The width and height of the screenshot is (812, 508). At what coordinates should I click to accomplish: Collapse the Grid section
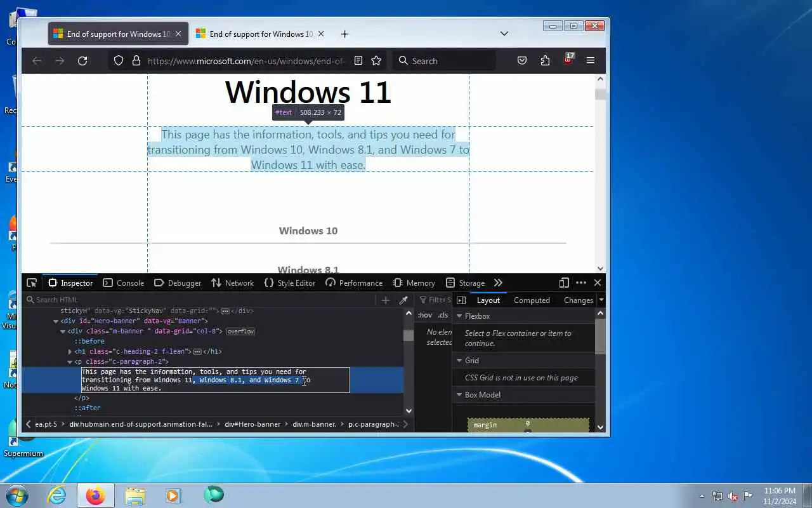(459, 360)
